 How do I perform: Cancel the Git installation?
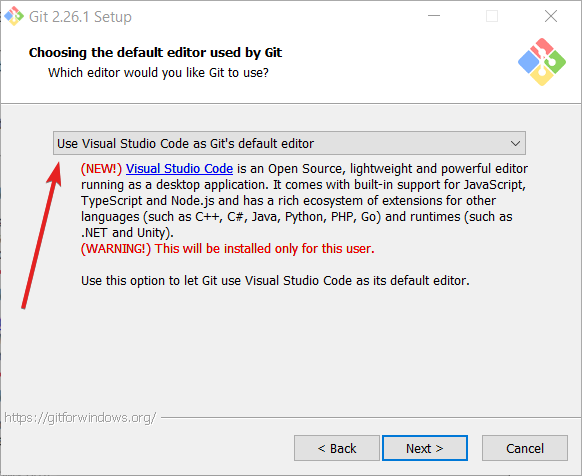coord(525,448)
